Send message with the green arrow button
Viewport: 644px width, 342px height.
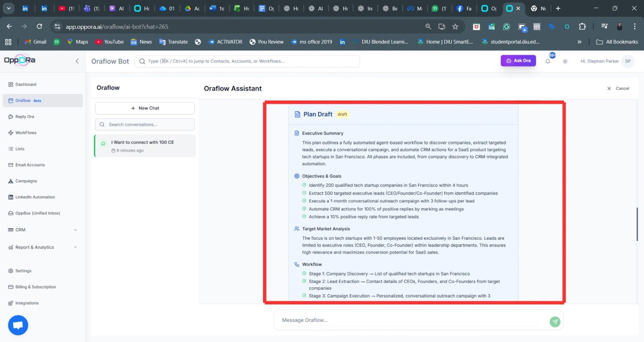pyautogui.click(x=555, y=321)
